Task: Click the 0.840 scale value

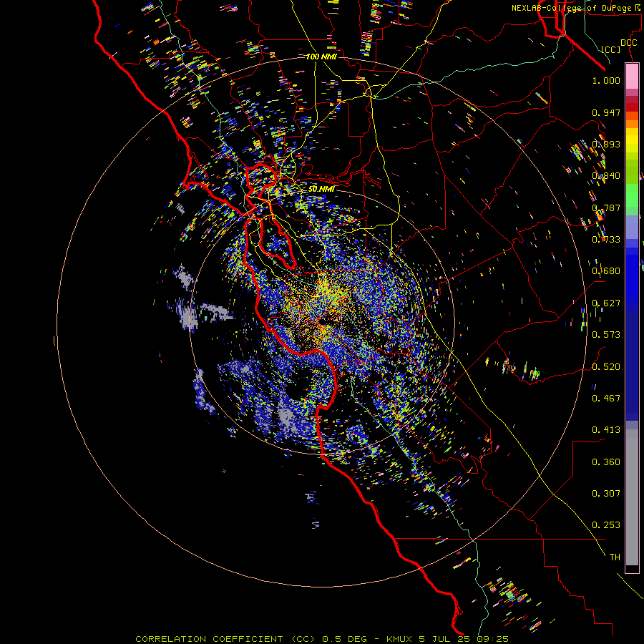Action: click(606, 176)
